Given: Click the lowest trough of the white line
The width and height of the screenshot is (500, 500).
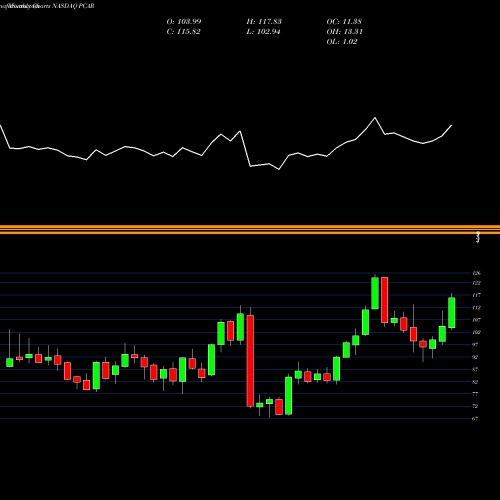Looking at the screenshot, I should tap(279, 169).
